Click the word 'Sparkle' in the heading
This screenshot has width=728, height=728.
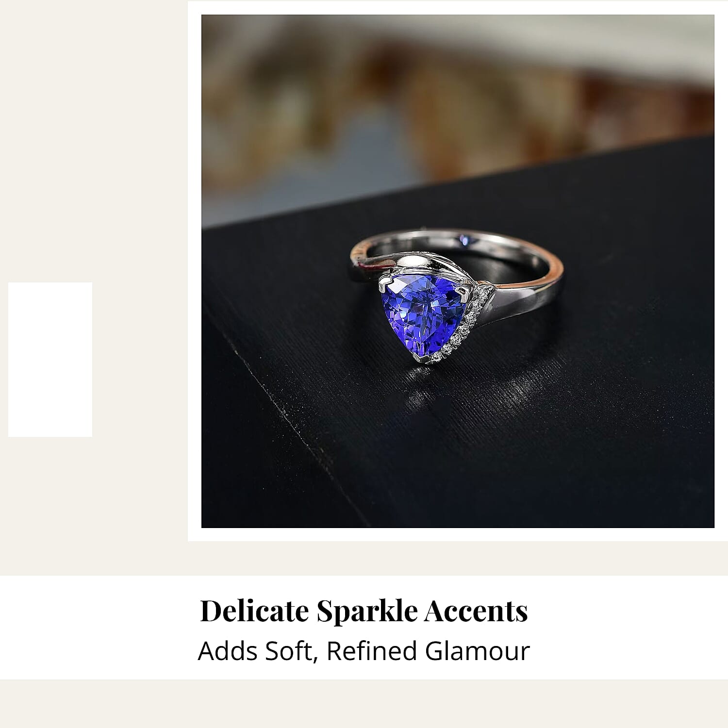point(367,612)
